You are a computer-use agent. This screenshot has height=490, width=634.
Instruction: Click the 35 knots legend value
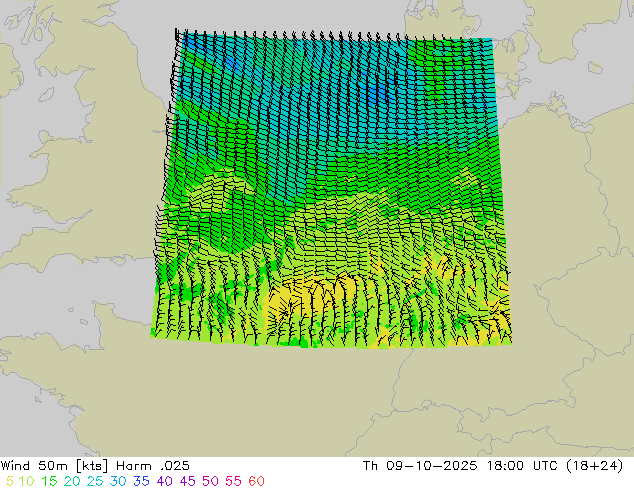(142, 481)
